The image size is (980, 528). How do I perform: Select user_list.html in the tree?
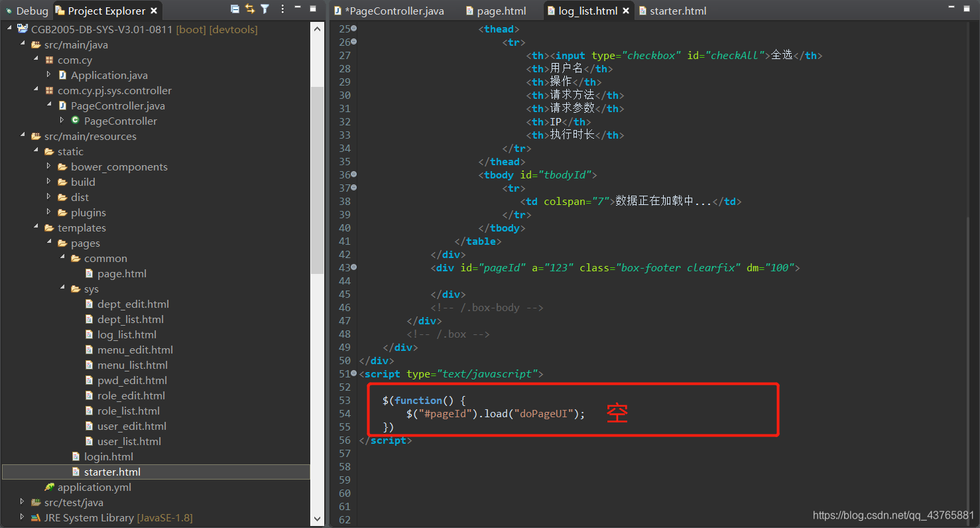click(129, 441)
